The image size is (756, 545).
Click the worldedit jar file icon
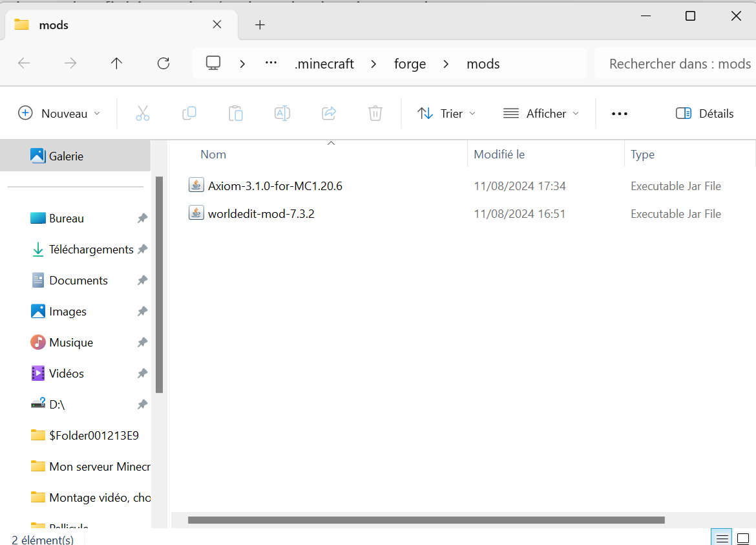(196, 213)
